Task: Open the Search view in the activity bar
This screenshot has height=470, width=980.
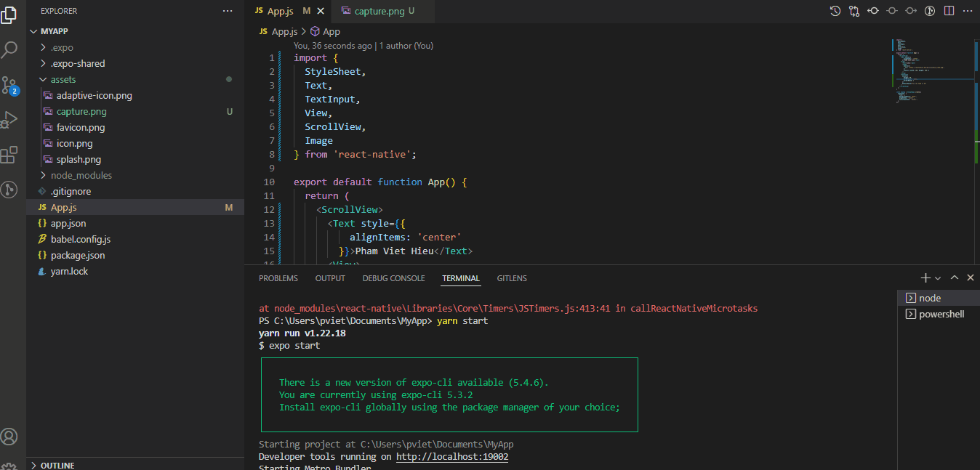Action: coord(9,49)
